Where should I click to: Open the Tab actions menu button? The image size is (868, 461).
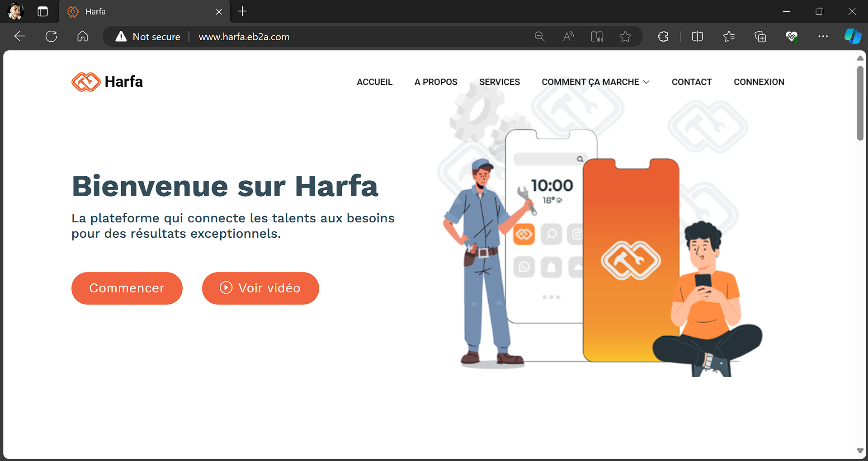tap(43, 12)
